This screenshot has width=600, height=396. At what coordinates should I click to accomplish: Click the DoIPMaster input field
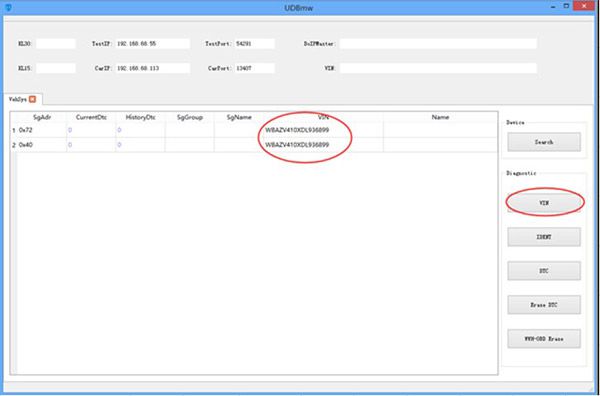coord(438,44)
